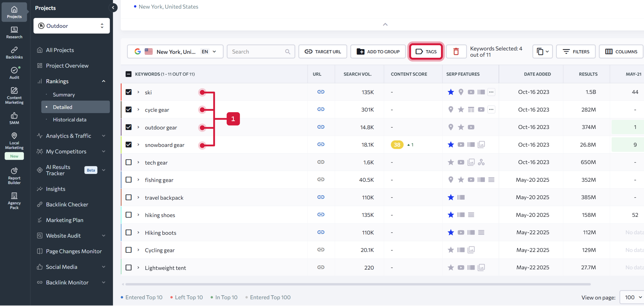Open Marketing Plan menu item
Viewport: 644px width, 306px height.
64,220
